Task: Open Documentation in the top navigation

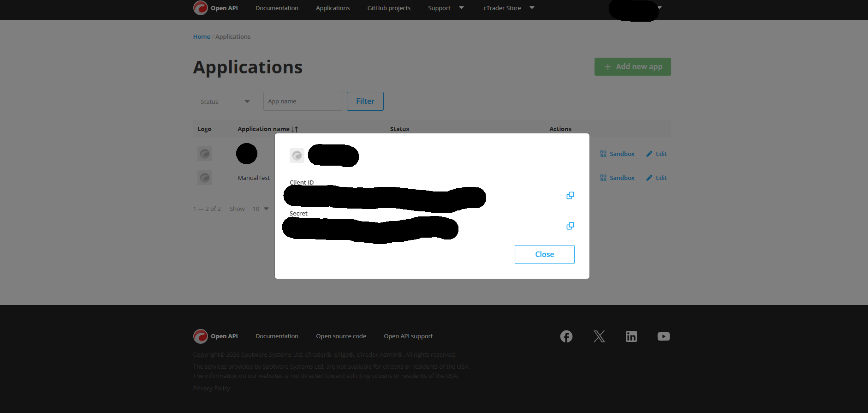Action: (x=277, y=8)
